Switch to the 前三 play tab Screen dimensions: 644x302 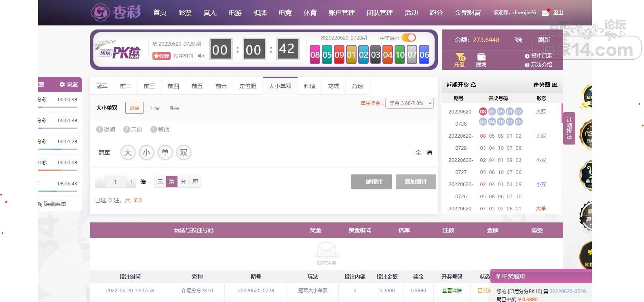(x=150, y=86)
